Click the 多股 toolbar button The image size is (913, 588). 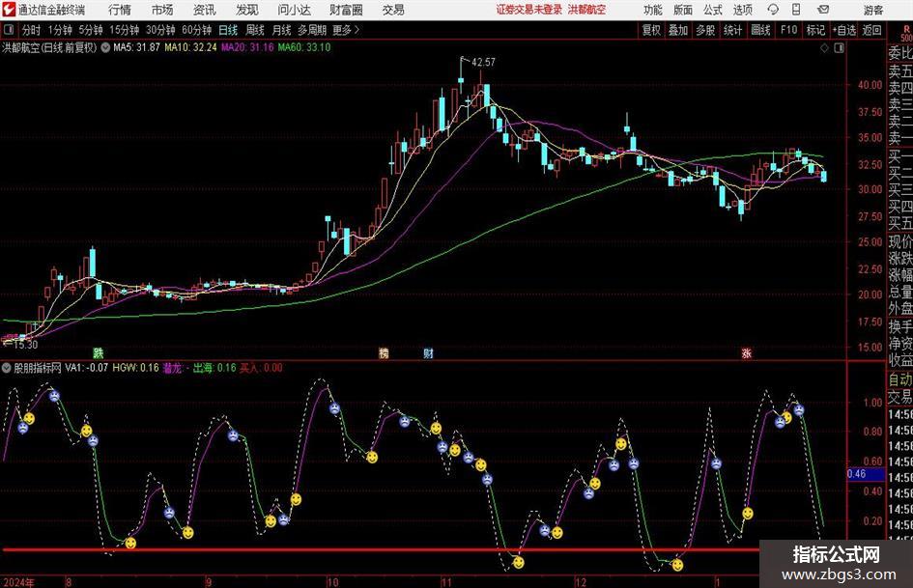[705, 30]
